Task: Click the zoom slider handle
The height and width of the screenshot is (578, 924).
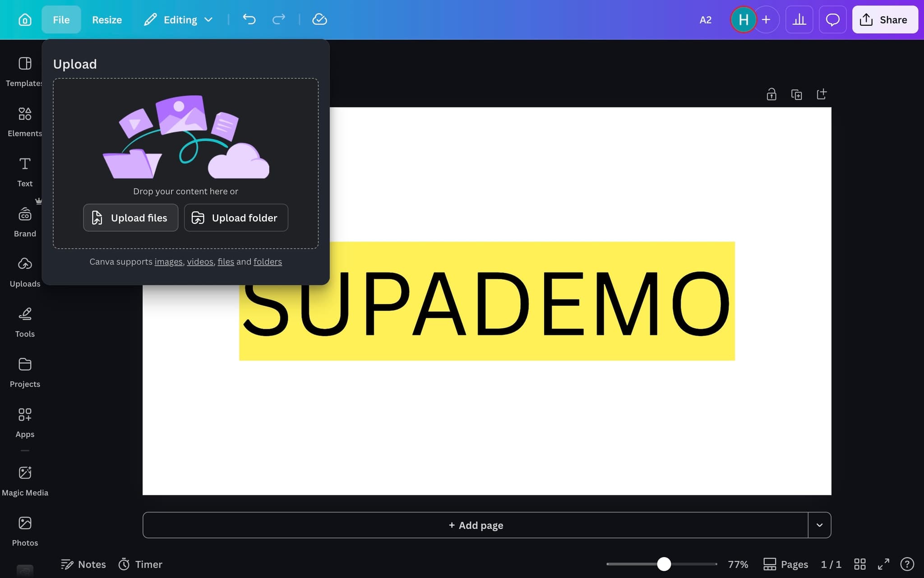Action: 664,564
